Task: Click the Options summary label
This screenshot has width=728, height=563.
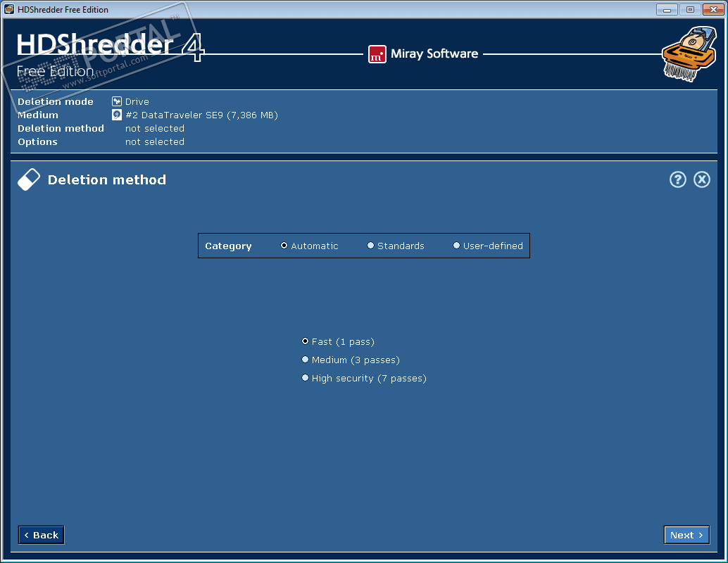Action: 37,142
